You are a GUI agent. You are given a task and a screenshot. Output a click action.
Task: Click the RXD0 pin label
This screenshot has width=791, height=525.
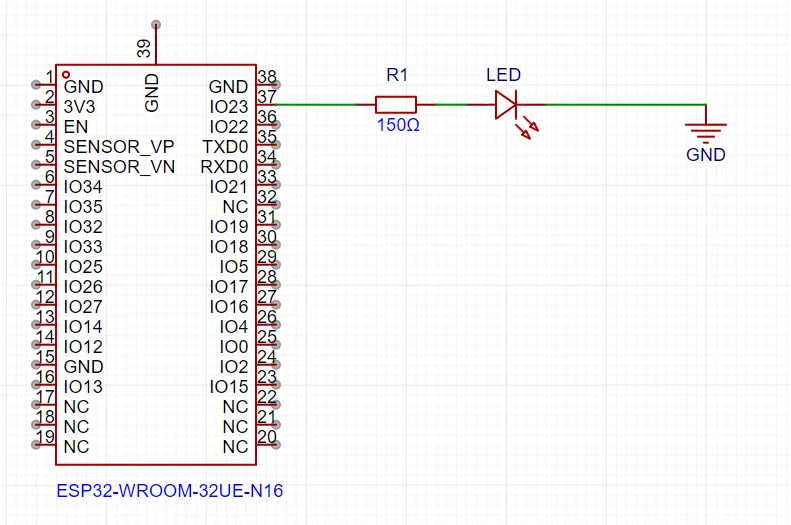[x=224, y=167]
